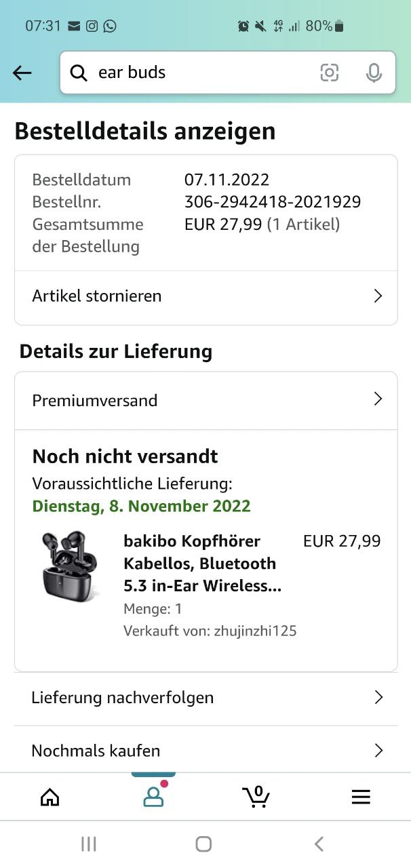This screenshot has height=868, width=411.
Task: Tap the magnifier search icon
Action: coord(79,73)
